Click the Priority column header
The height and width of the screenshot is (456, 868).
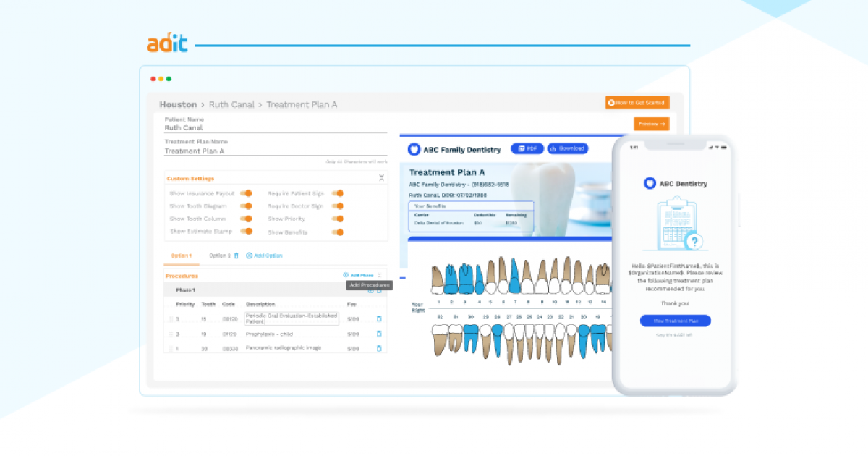coord(185,304)
